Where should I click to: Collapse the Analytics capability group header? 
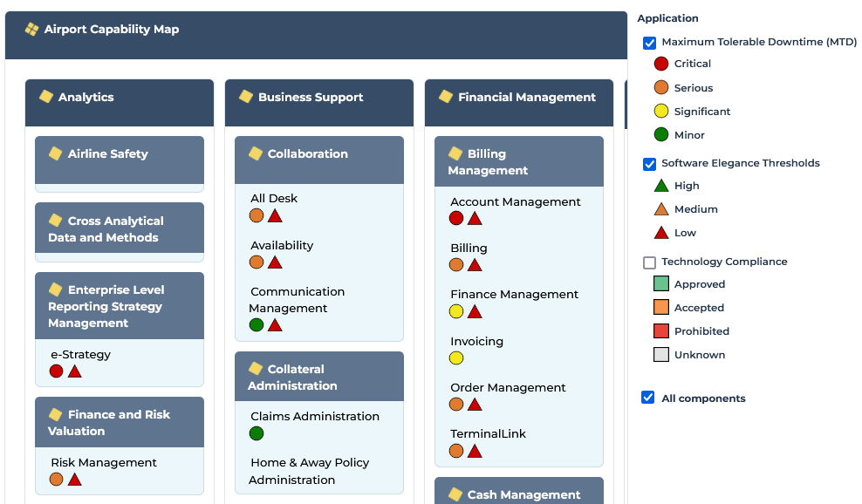[x=119, y=98]
